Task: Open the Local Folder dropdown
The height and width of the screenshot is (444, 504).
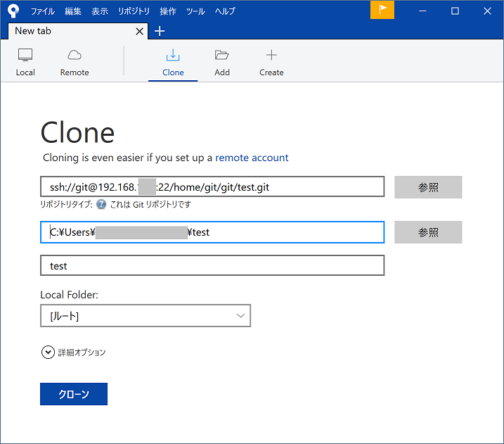Action: coord(146,316)
